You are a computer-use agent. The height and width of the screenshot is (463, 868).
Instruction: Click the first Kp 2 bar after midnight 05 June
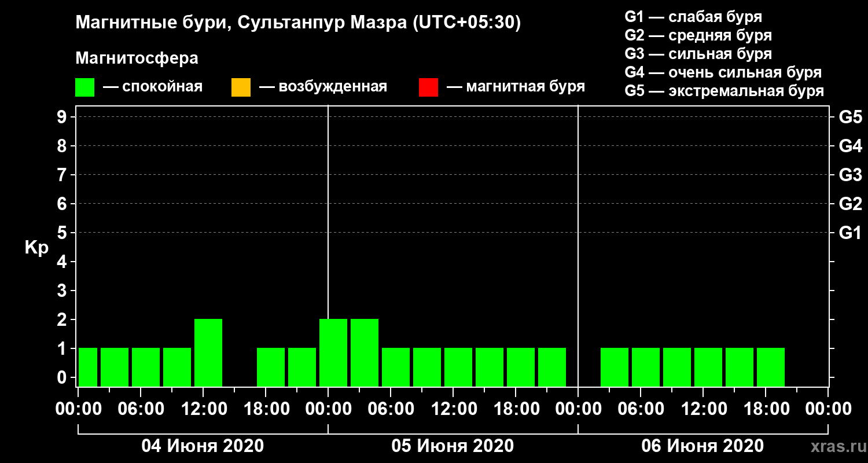click(333, 352)
